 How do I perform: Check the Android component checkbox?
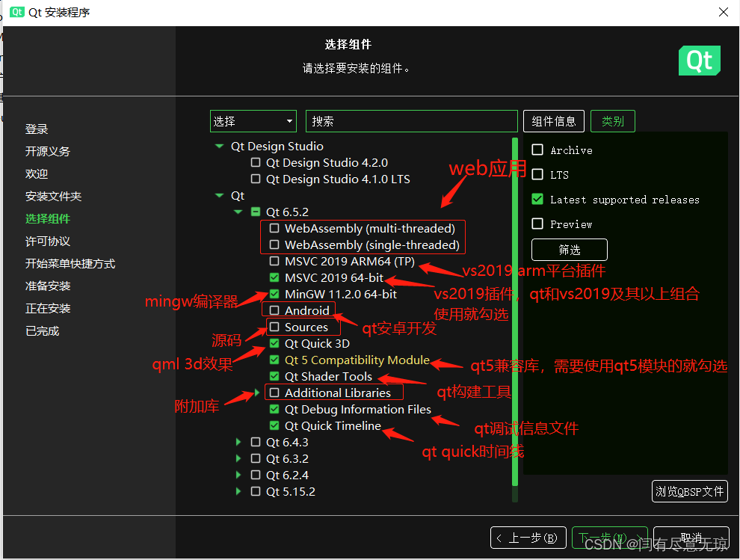[x=274, y=310]
